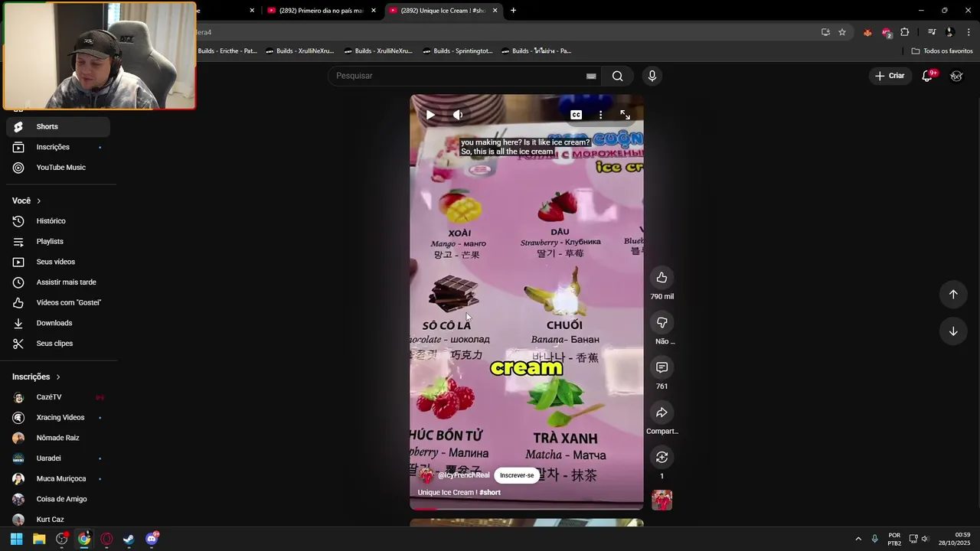Open the on-screen keyboard icon in search
The width and height of the screenshot is (980, 551).
pyautogui.click(x=591, y=76)
